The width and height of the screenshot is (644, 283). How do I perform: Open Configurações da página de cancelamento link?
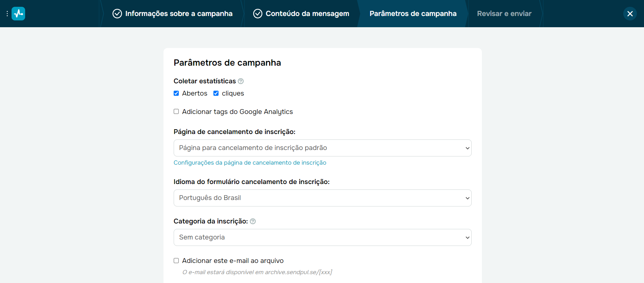coord(250,163)
